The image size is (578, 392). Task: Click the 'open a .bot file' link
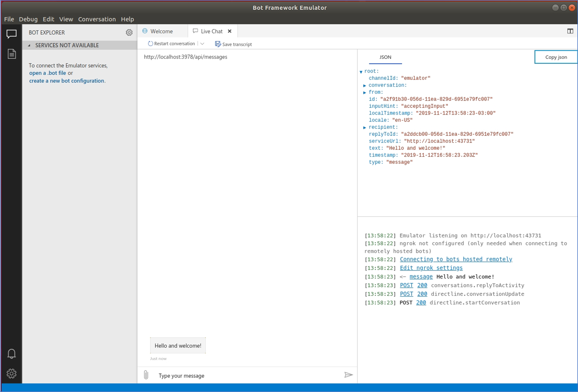coord(48,73)
